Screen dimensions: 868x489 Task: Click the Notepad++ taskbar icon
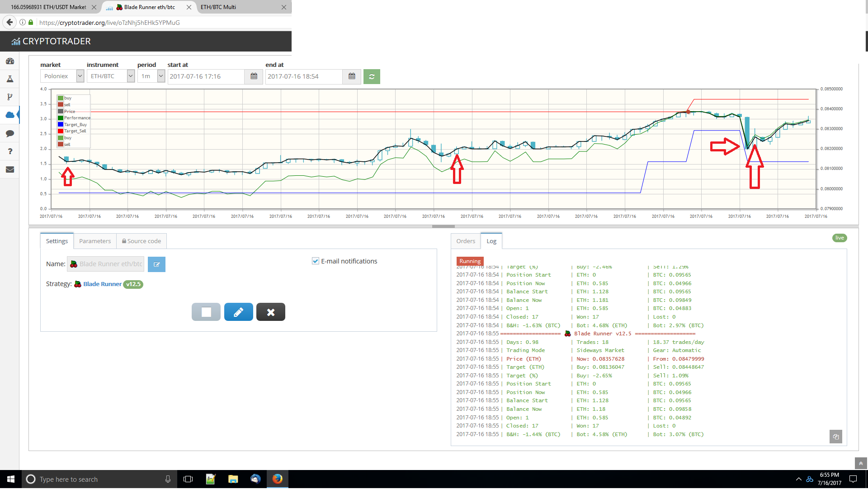(x=210, y=480)
